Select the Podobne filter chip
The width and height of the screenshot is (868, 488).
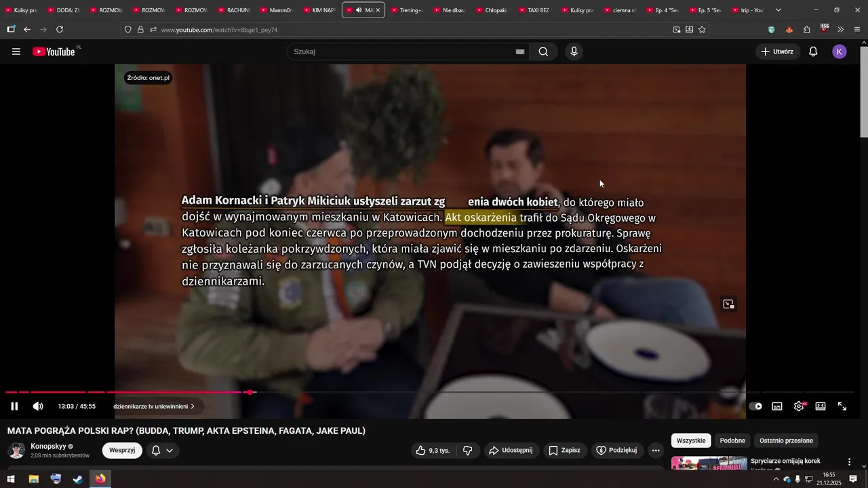coord(732,441)
